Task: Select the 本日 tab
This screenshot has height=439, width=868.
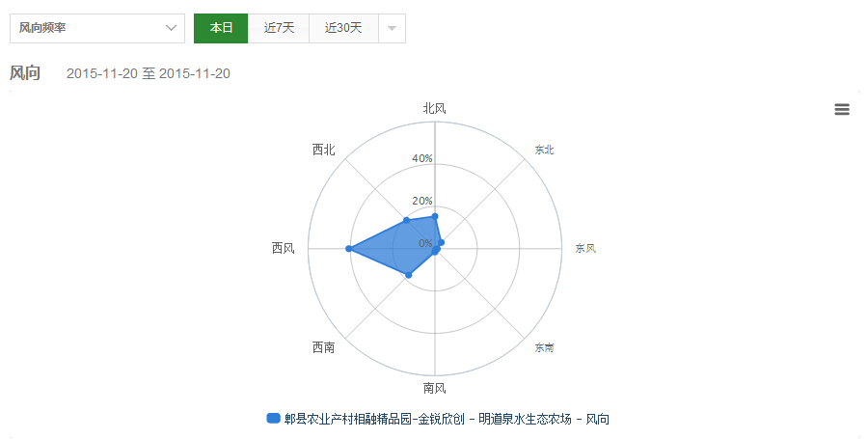Action: pyautogui.click(x=221, y=28)
